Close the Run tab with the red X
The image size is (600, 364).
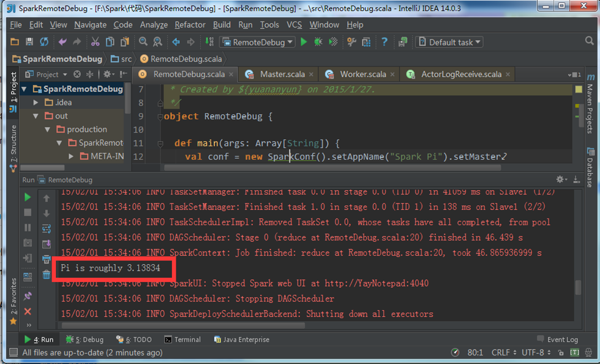pyautogui.click(x=28, y=311)
